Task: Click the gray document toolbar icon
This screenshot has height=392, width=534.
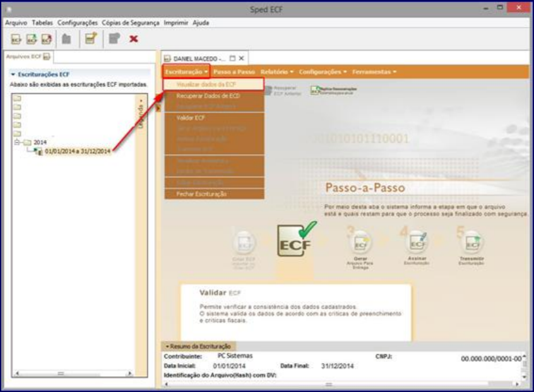Action: [x=114, y=38]
